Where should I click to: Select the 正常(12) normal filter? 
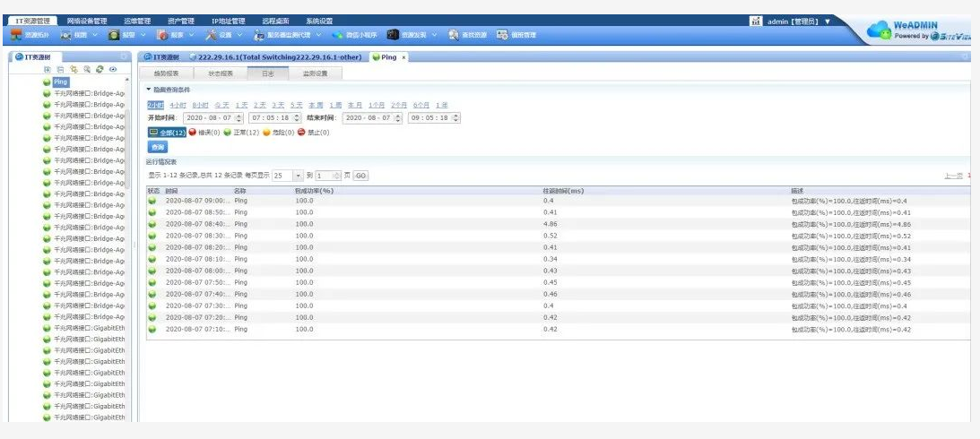pos(241,133)
